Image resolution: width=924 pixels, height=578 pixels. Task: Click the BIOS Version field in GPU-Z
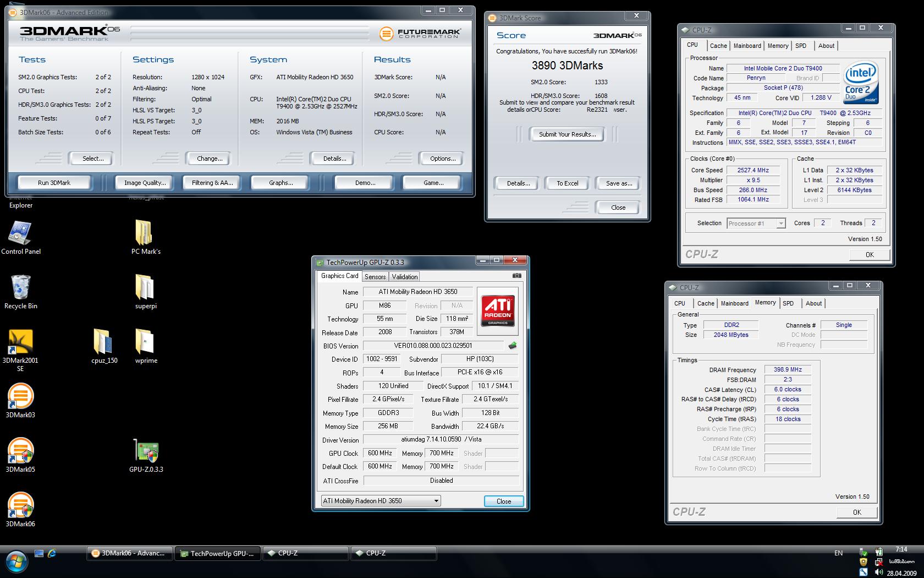click(433, 346)
